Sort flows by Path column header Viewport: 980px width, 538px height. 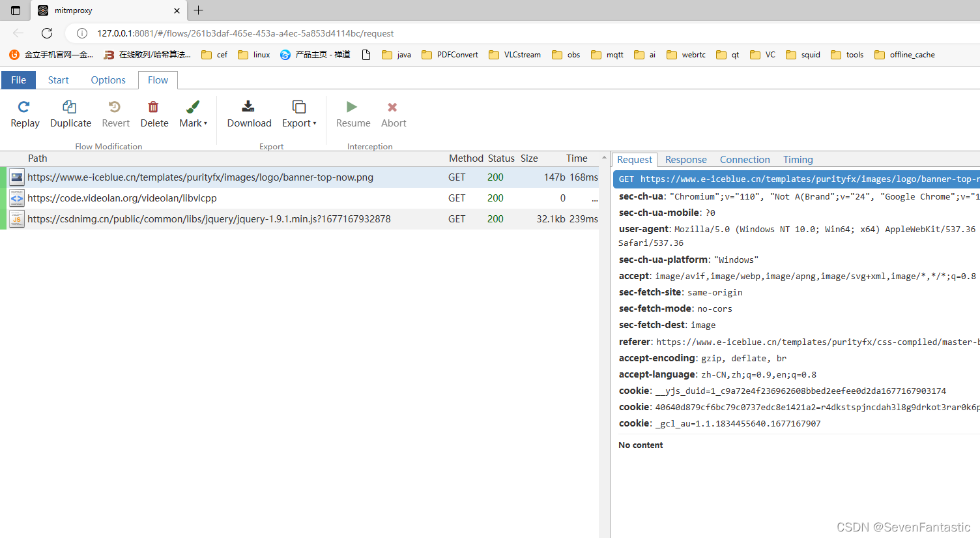pyautogui.click(x=38, y=158)
